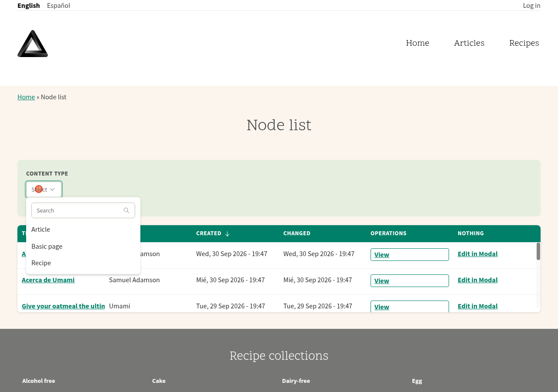This screenshot has height=392, width=558.
Task: Click Edit in Modal for oatmeal row
Action: pyautogui.click(x=477, y=306)
